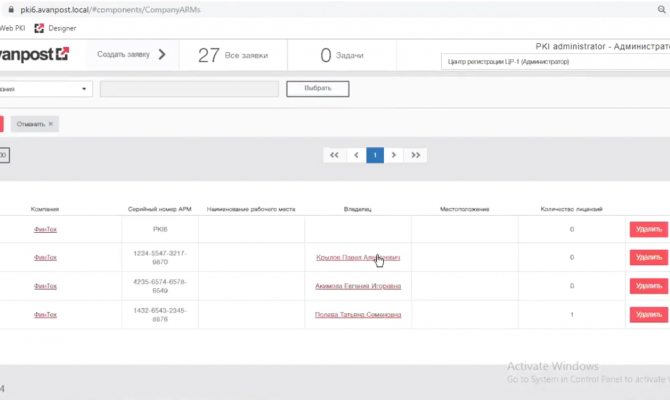Click PKI administrator user label
This screenshot has height=400, width=670.
point(602,46)
